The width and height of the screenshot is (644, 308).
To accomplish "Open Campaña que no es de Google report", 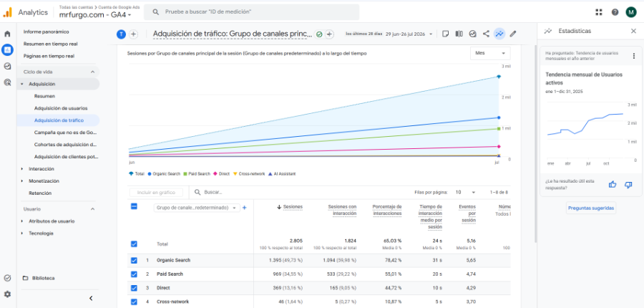I will click(66, 133).
